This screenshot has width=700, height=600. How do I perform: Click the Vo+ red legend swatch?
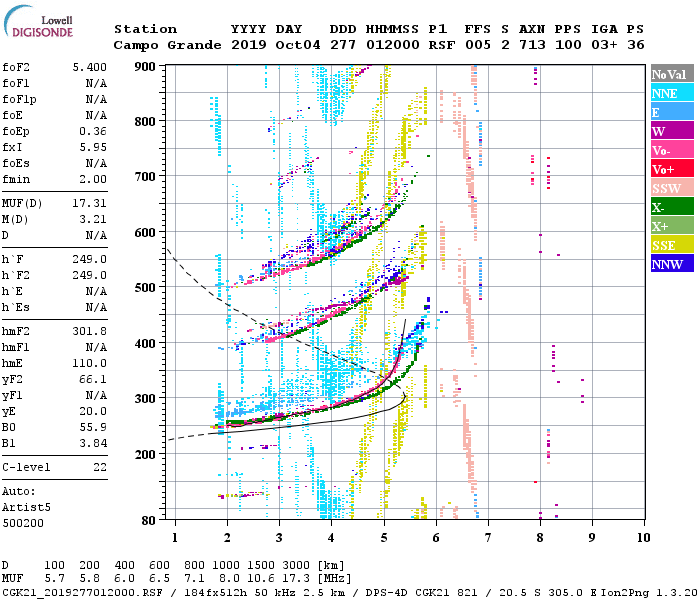(672, 169)
